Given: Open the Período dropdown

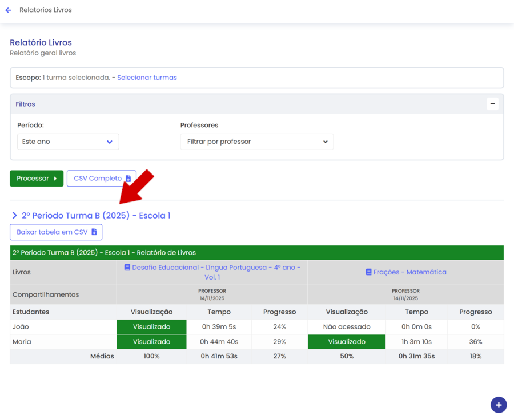Looking at the screenshot, I should coord(68,142).
